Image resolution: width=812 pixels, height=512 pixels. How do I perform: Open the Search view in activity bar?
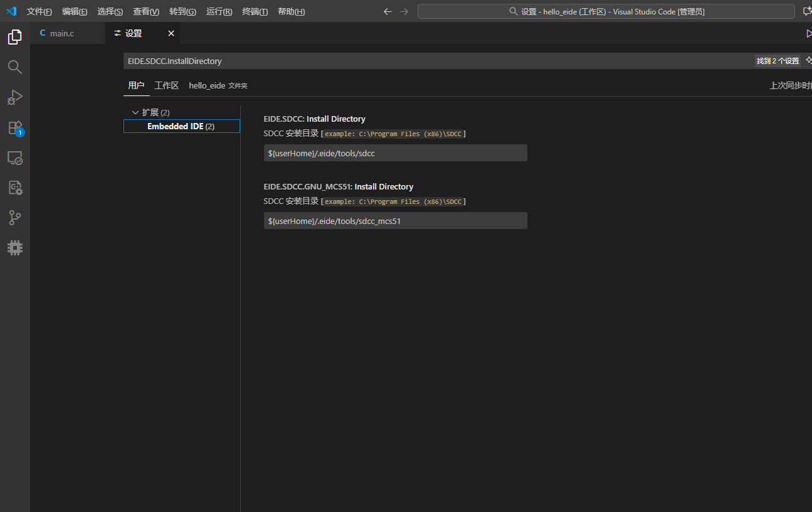tap(15, 67)
